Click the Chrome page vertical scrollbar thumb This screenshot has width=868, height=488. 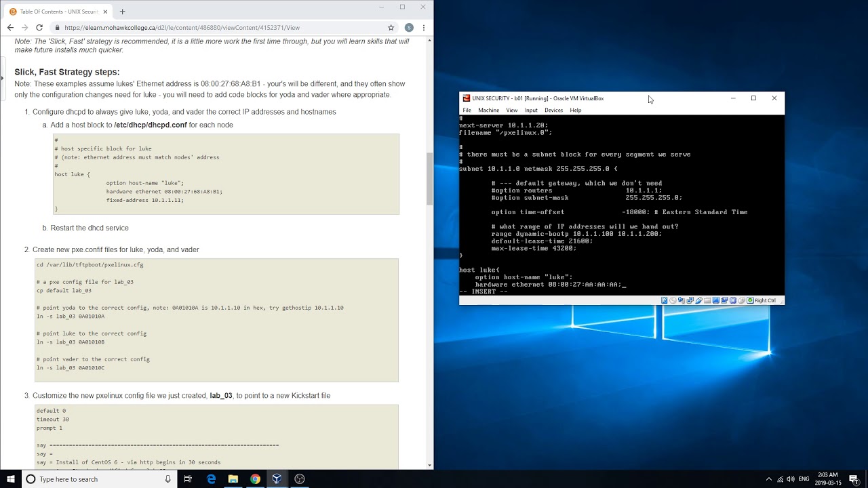click(429, 179)
